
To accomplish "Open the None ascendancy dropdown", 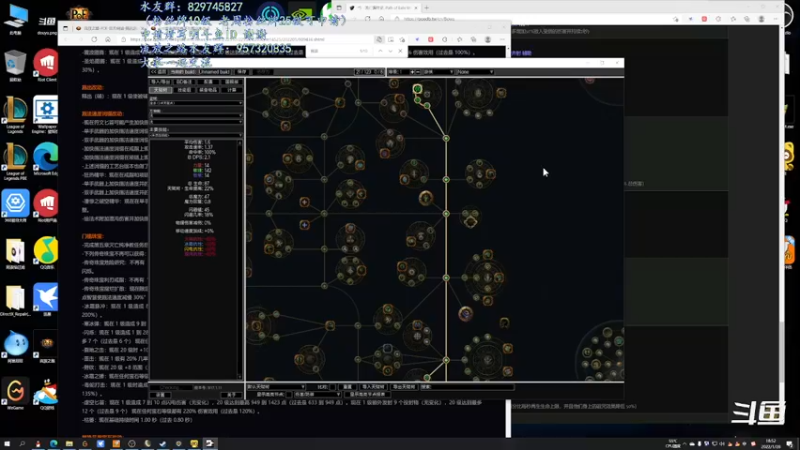I will [474, 72].
